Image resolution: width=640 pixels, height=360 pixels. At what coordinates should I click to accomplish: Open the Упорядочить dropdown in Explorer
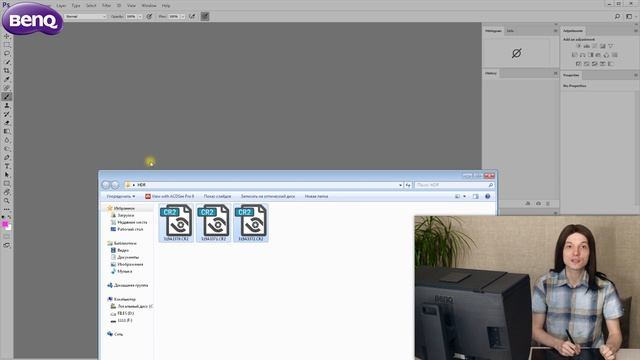[x=121, y=196]
